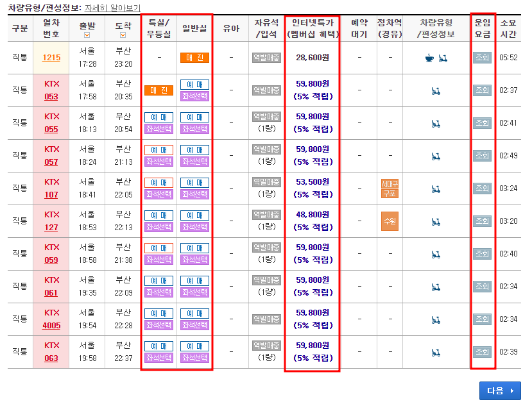
Task: Open the 출발 departure time sort dropdown
Action: pyautogui.click(x=87, y=35)
